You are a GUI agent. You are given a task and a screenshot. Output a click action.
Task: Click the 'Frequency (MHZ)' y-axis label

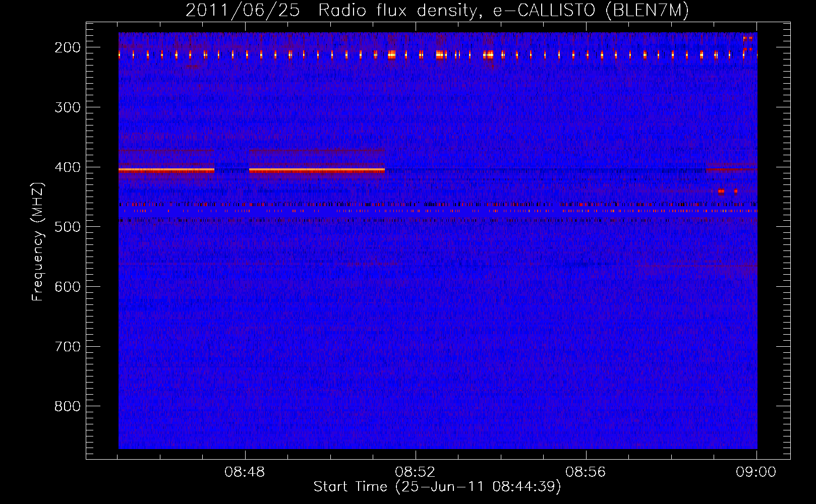(x=38, y=241)
